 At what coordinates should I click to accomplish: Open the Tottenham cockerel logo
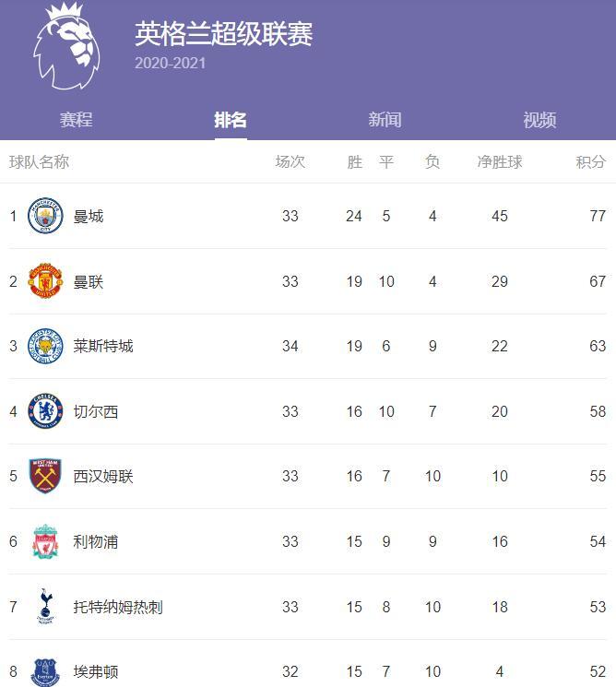click(x=45, y=607)
